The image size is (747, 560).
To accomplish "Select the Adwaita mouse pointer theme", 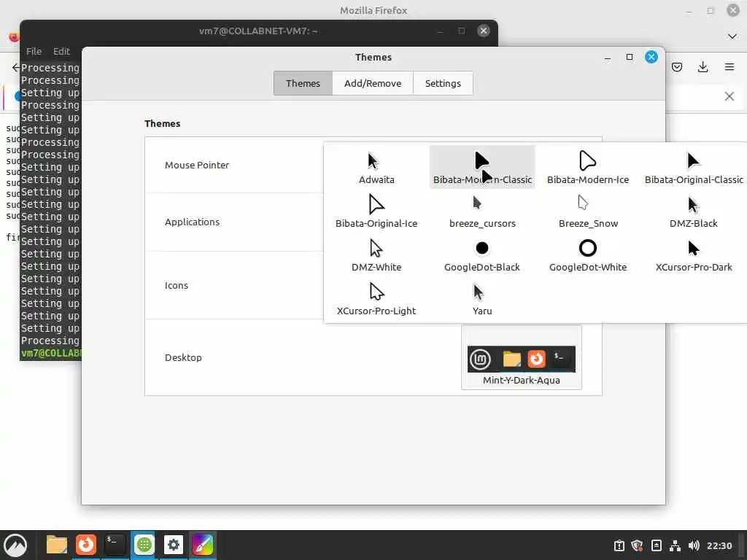I will (376, 168).
